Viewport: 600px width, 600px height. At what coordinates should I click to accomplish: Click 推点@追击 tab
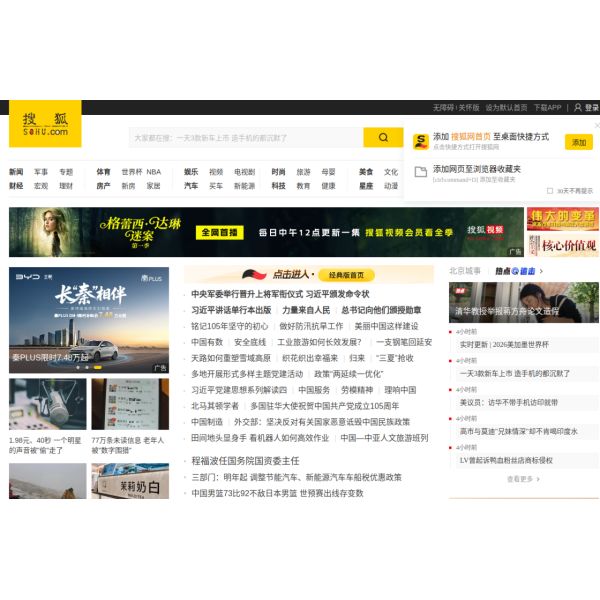coord(515,271)
